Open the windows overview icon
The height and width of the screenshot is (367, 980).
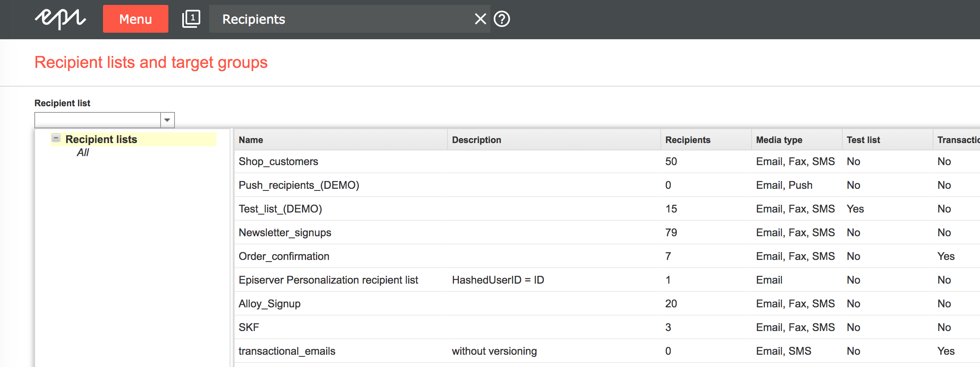[x=191, y=19]
